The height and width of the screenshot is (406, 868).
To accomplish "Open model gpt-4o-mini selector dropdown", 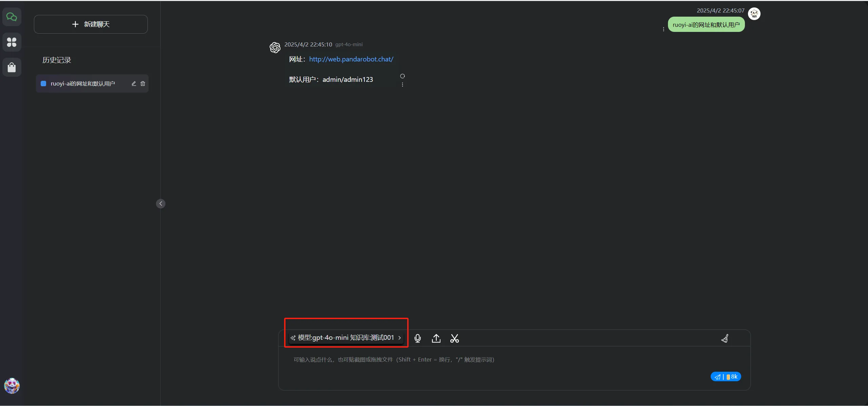I will pyautogui.click(x=346, y=338).
